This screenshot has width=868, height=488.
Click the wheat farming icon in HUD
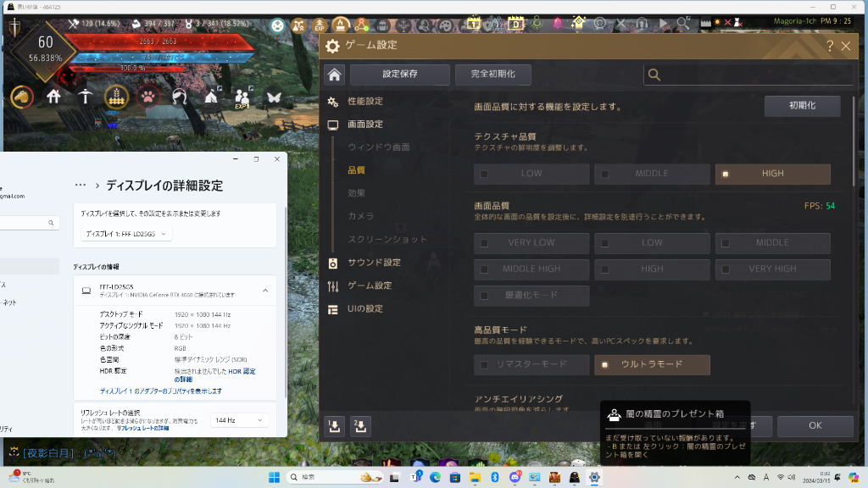[x=116, y=97]
